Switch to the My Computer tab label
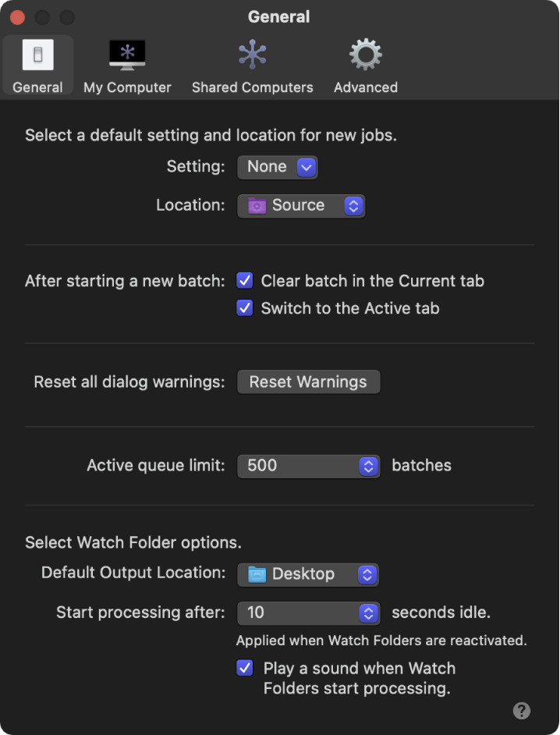The height and width of the screenshot is (735, 560). [x=127, y=87]
